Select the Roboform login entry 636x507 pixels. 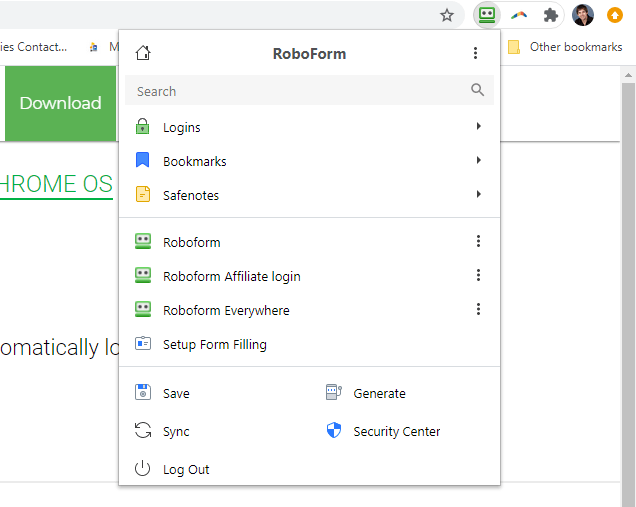click(x=309, y=242)
